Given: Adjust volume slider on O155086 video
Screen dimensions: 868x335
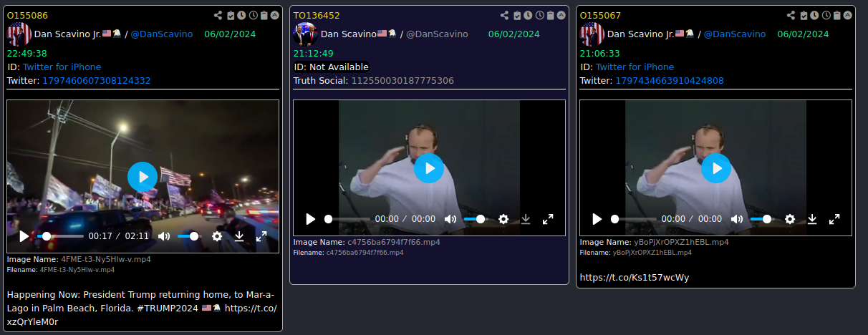Looking at the screenshot, I should [x=189, y=236].
